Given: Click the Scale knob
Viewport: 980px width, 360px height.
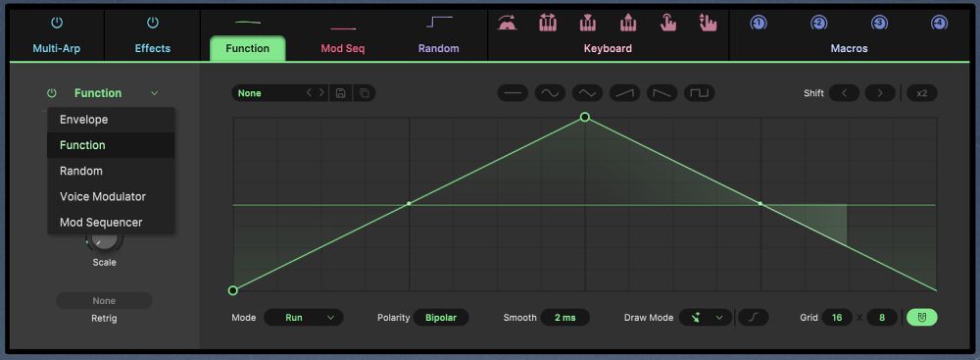Looking at the screenshot, I should [105, 240].
